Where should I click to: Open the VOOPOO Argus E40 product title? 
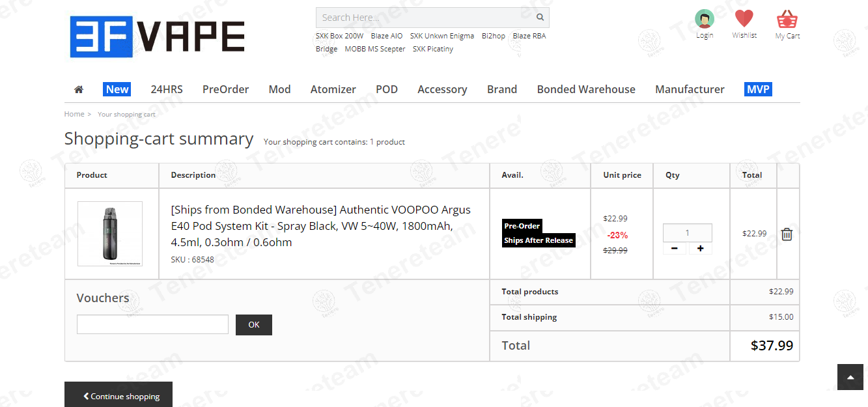click(x=321, y=226)
